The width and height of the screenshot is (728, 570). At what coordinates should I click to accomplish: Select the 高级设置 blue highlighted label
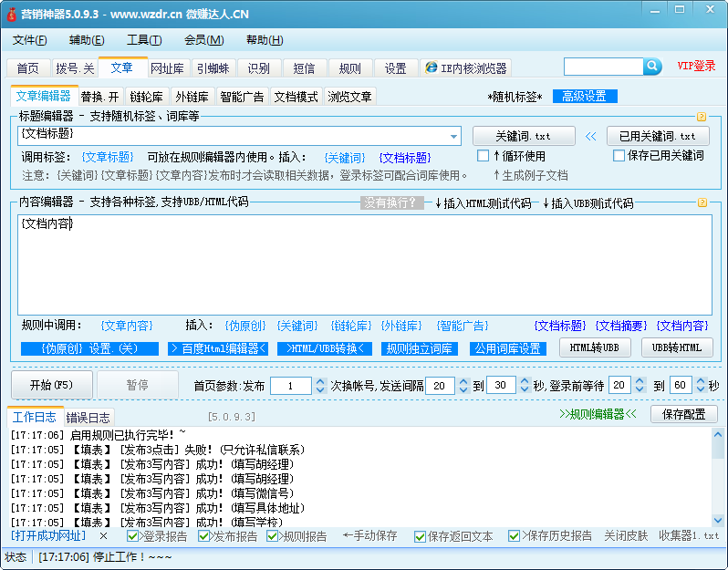[x=584, y=97]
